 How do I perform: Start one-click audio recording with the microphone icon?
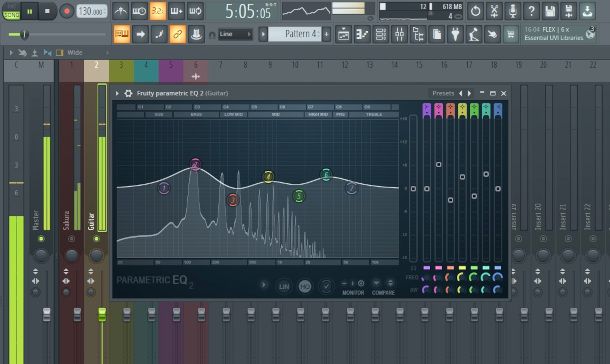[513, 11]
